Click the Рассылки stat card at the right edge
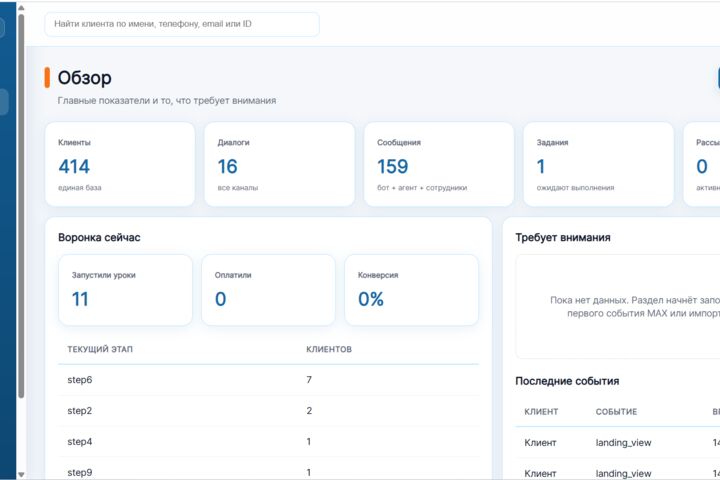This screenshot has width=720, height=480. pyautogui.click(x=702, y=164)
